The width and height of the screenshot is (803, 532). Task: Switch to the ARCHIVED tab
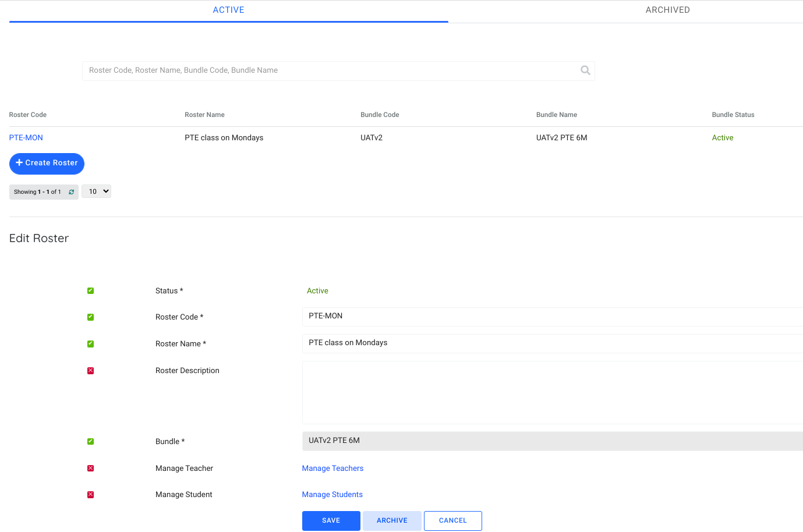[667, 10]
